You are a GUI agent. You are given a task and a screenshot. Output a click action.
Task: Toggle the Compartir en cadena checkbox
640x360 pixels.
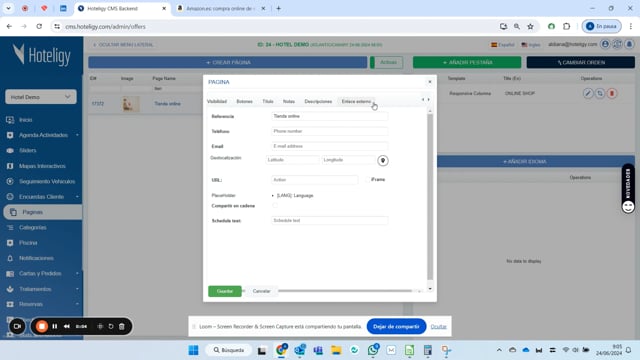(x=275, y=206)
